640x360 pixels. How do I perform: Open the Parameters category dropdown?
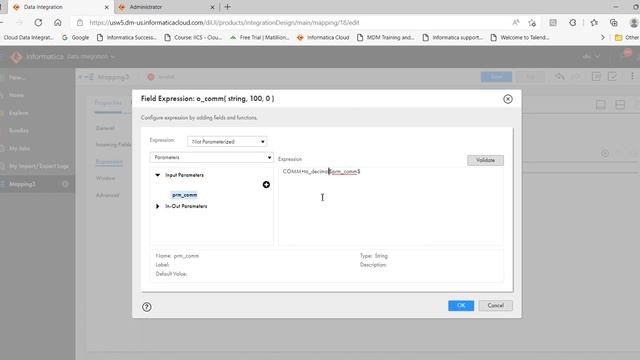211,157
